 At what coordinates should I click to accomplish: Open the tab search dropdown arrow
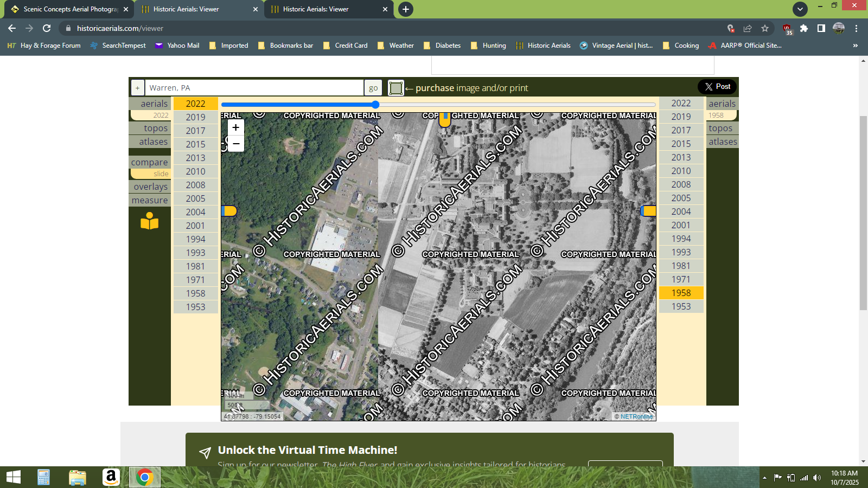point(800,9)
